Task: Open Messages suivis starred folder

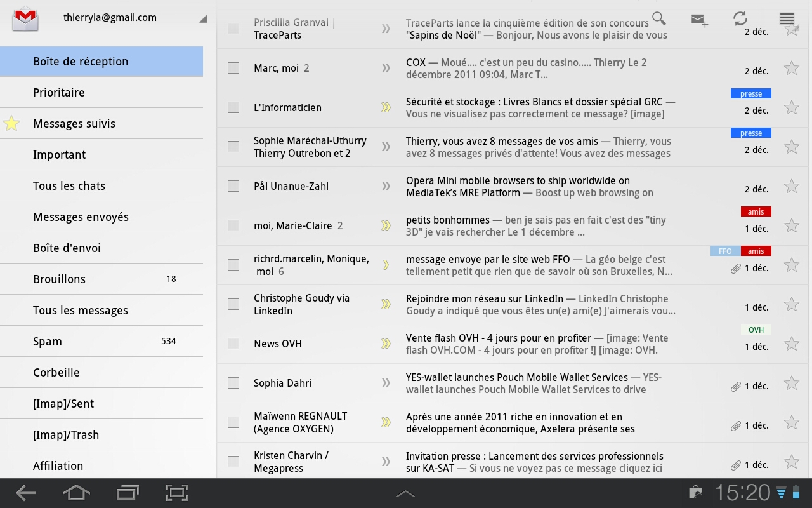Action: [101, 124]
